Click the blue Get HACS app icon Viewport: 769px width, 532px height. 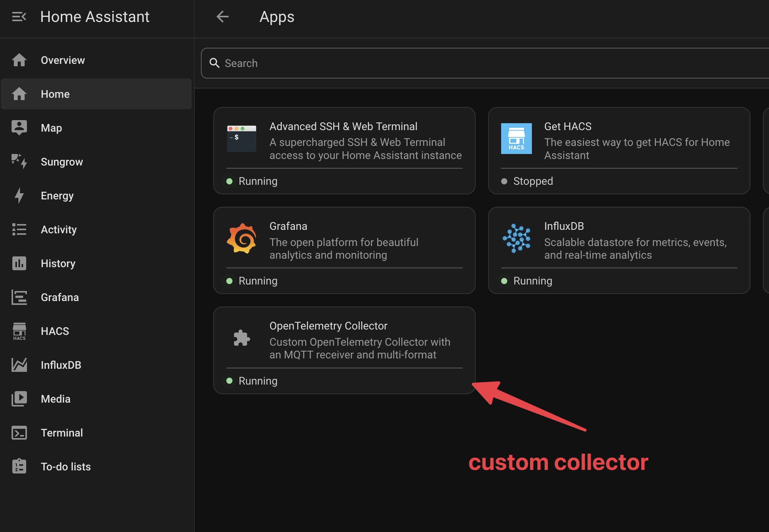(x=517, y=139)
